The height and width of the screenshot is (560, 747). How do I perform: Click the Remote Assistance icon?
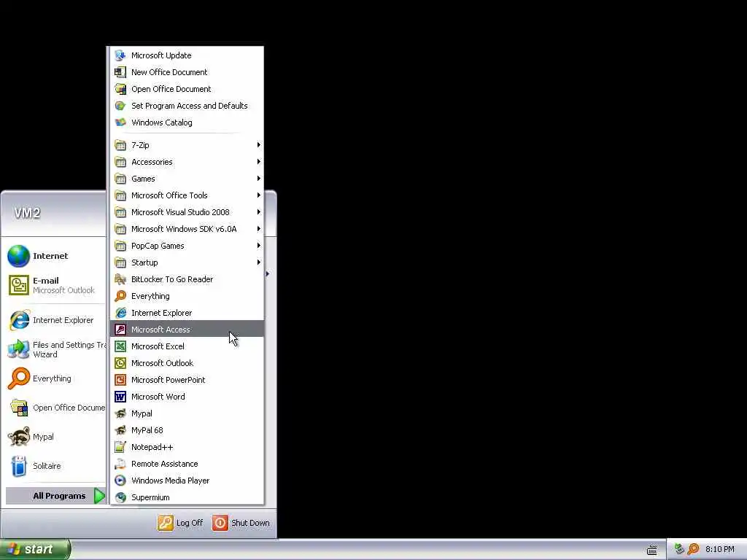coord(120,464)
